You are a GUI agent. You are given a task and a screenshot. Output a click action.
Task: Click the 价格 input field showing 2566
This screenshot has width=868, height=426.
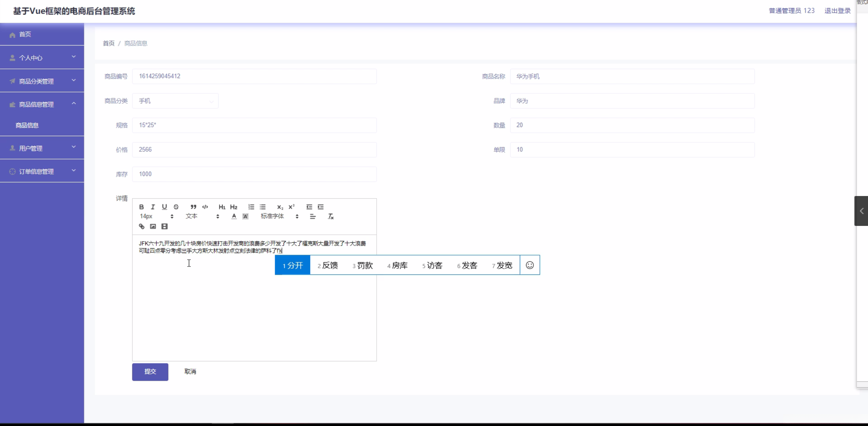click(x=254, y=149)
